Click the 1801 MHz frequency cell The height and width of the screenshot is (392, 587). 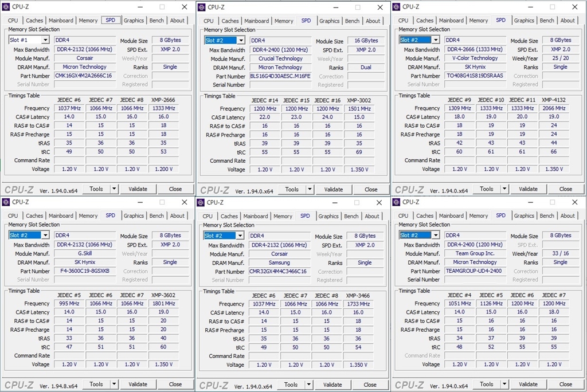(x=163, y=303)
